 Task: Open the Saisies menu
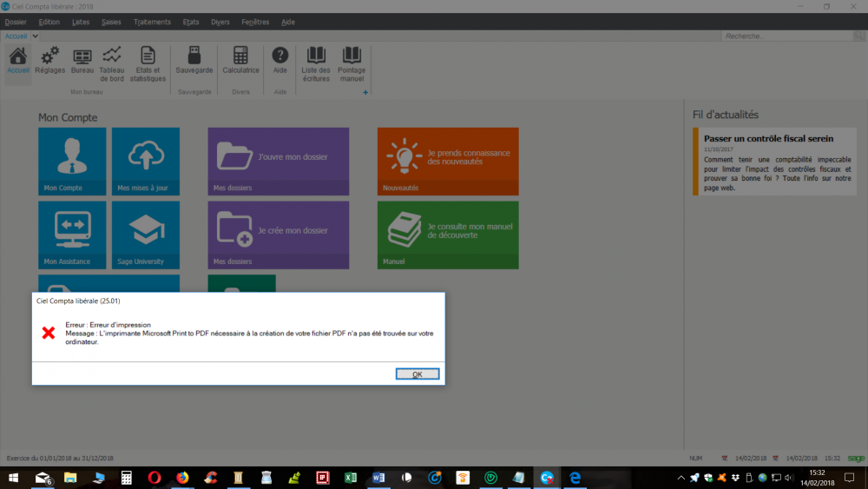[x=111, y=23]
